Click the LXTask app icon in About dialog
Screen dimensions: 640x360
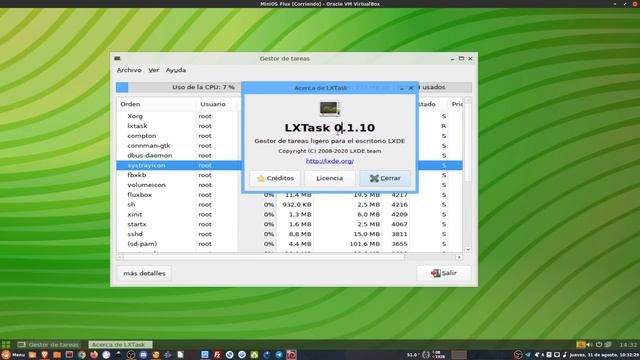[329, 109]
